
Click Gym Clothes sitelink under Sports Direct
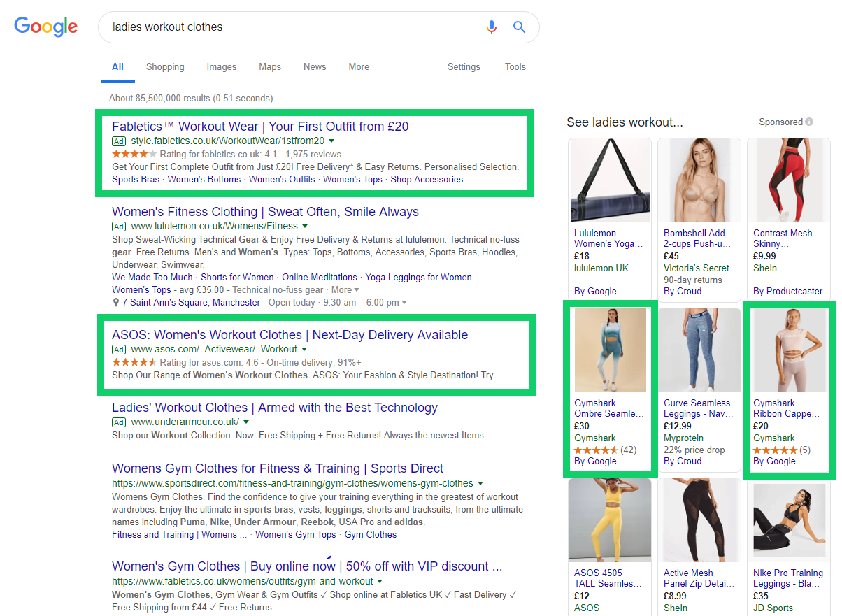[371, 535]
